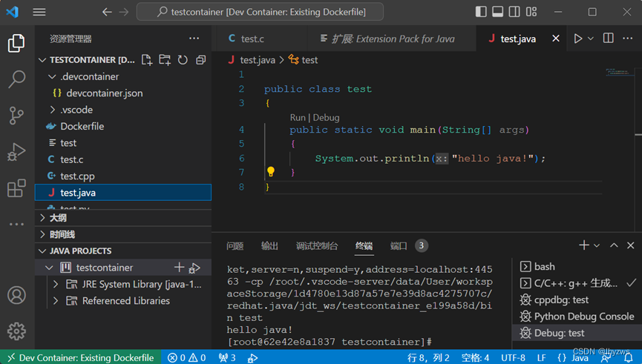The width and height of the screenshot is (642, 364).
Task: Collapse the .devcontainer folder
Action: point(52,76)
